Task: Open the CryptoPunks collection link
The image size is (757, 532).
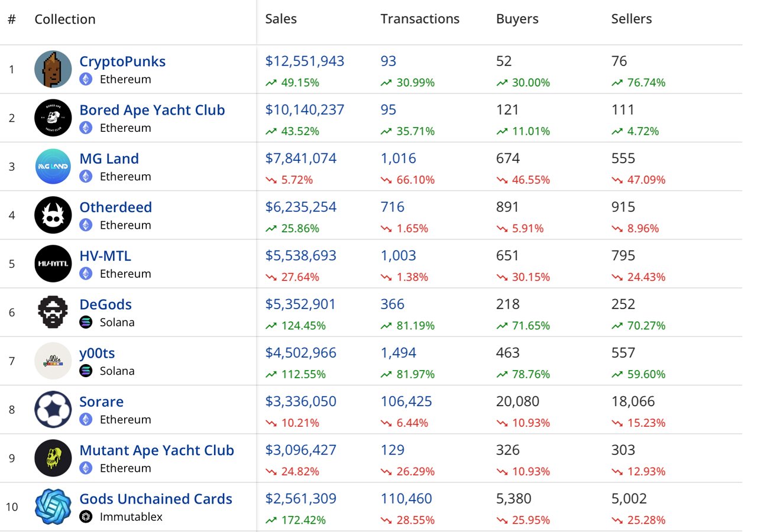Action: (x=122, y=61)
